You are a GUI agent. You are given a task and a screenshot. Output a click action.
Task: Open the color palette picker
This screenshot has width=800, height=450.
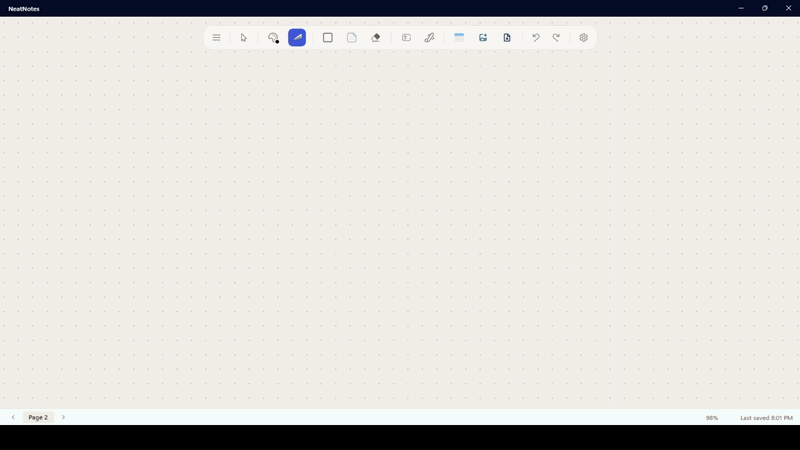click(273, 38)
